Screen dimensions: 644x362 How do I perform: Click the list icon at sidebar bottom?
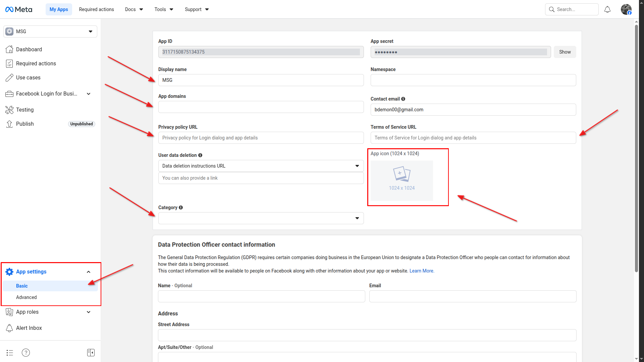click(10, 353)
